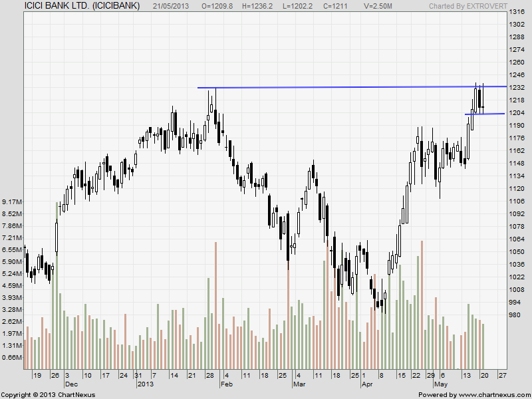Click the 9.17M volume axis label

[x=12, y=201]
